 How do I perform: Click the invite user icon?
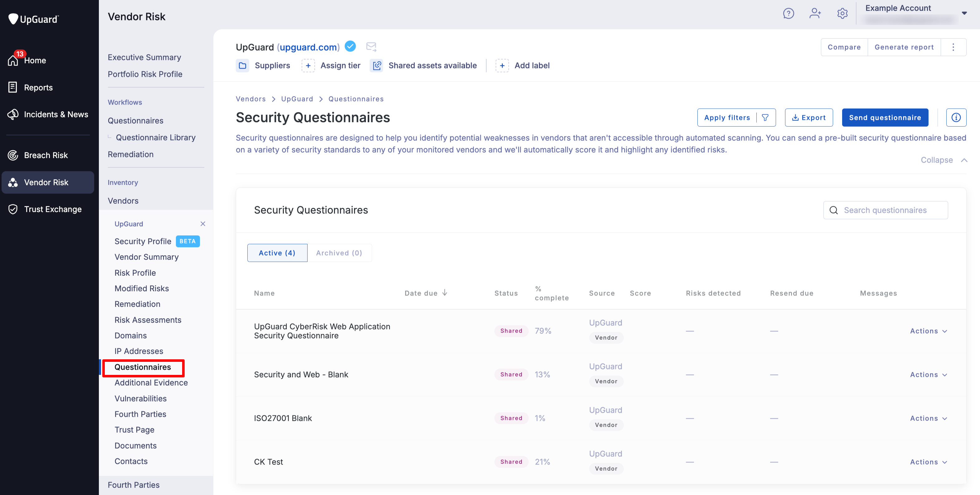click(815, 14)
